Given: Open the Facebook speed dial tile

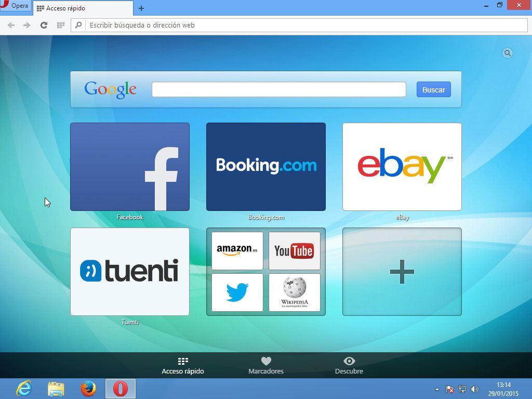Looking at the screenshot, I should pyautogui.click(x=130, y=167).
